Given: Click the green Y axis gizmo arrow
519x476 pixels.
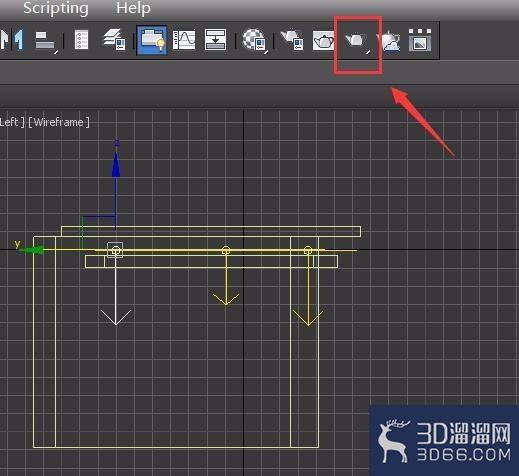Looking at the screenshot, I should pos(32,250).
